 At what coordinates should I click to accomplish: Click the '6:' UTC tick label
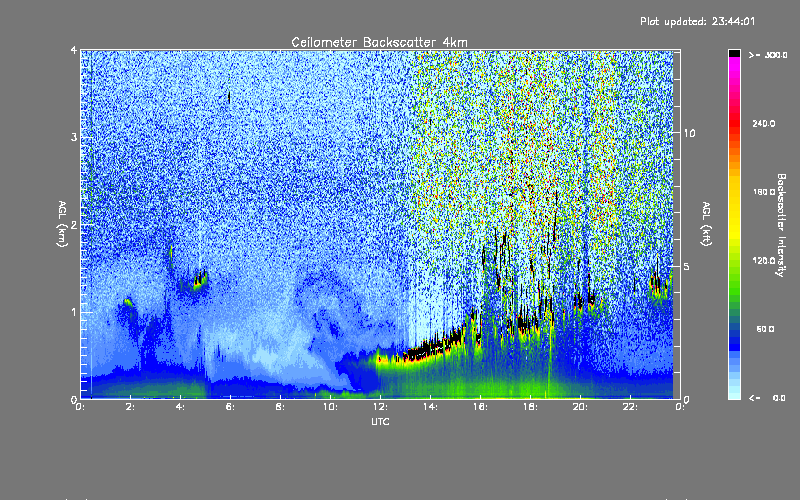[230, 407]
